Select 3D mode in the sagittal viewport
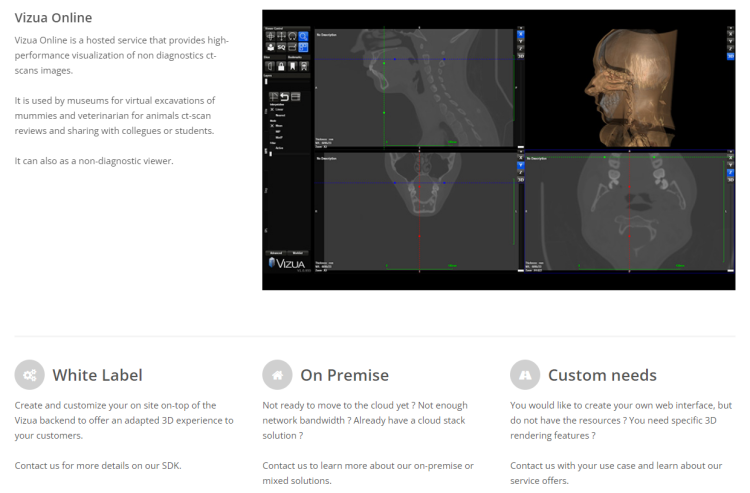The image size is (750, 493). coord(521,56)
